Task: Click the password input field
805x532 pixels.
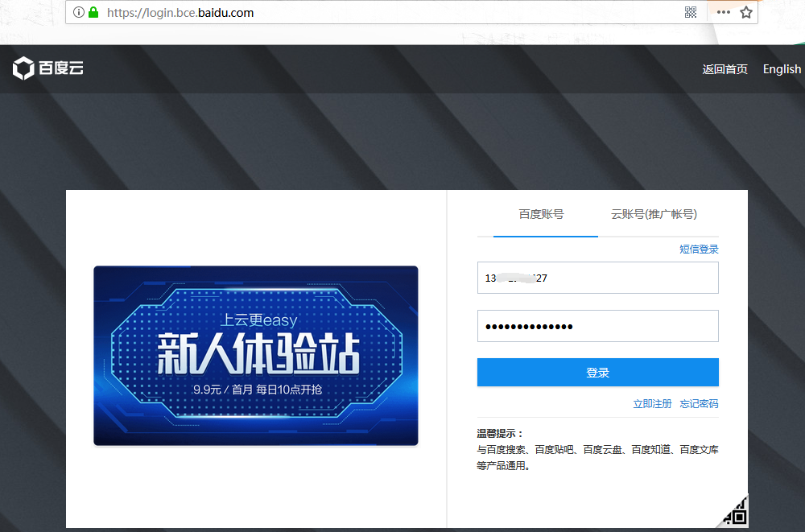Action: (x=598, y=326)
